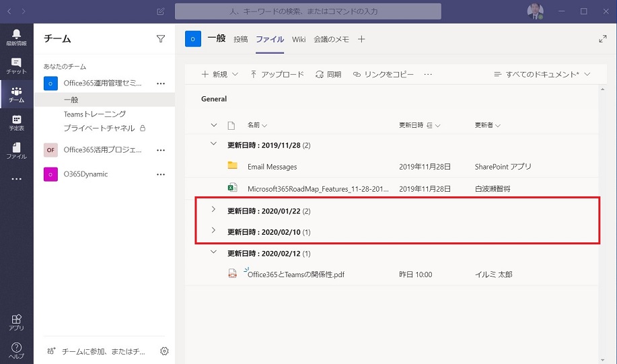
Task: Open the Apps (アプリ) store icon
Action: tap(17, 322)
